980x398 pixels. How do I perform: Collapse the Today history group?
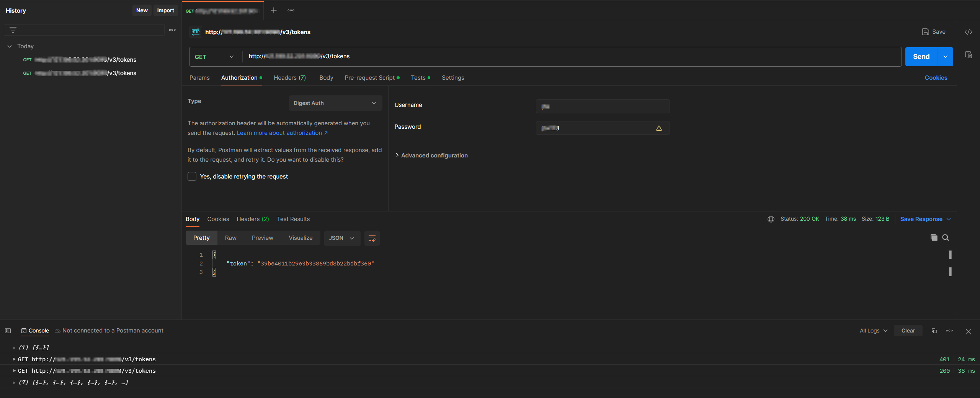tap(10, 46)
